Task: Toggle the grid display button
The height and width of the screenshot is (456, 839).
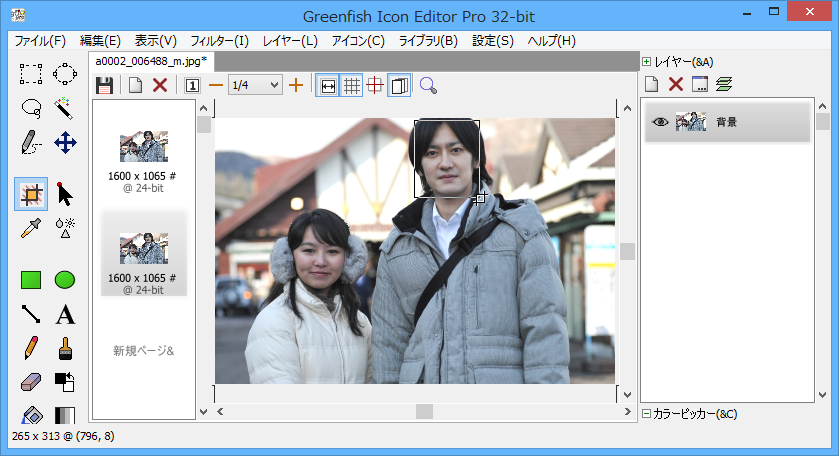Action: pyautogui.click(x=352, y=86)
